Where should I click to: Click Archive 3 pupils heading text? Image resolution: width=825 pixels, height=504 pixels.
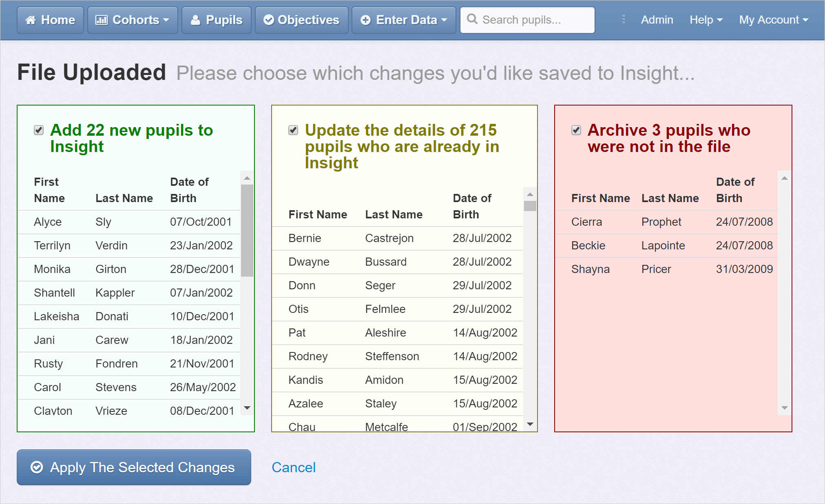point(669,139)
